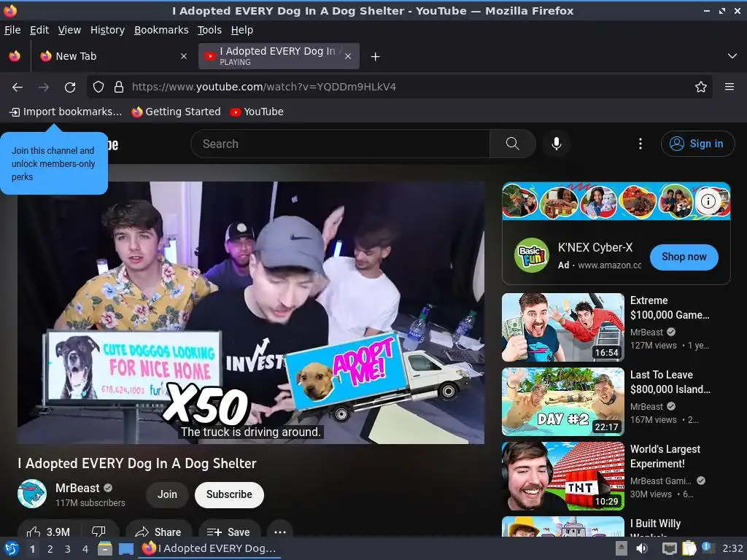Open the Bookmarks menu

pos(161,30)
